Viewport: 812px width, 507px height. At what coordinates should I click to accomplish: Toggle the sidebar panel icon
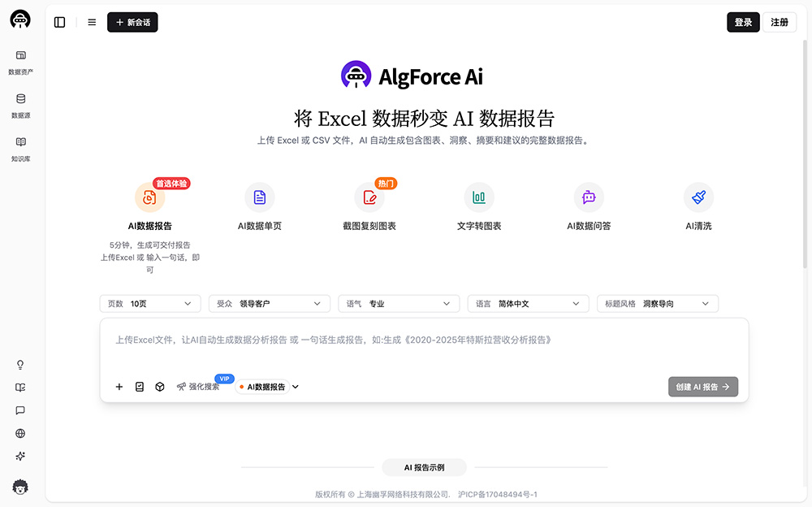point(59,22)
